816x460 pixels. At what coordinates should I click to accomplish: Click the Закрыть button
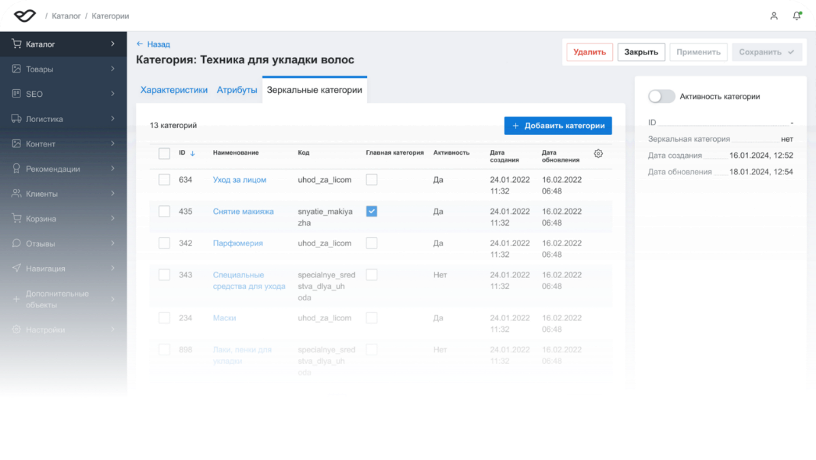click(x=641, y=52)
